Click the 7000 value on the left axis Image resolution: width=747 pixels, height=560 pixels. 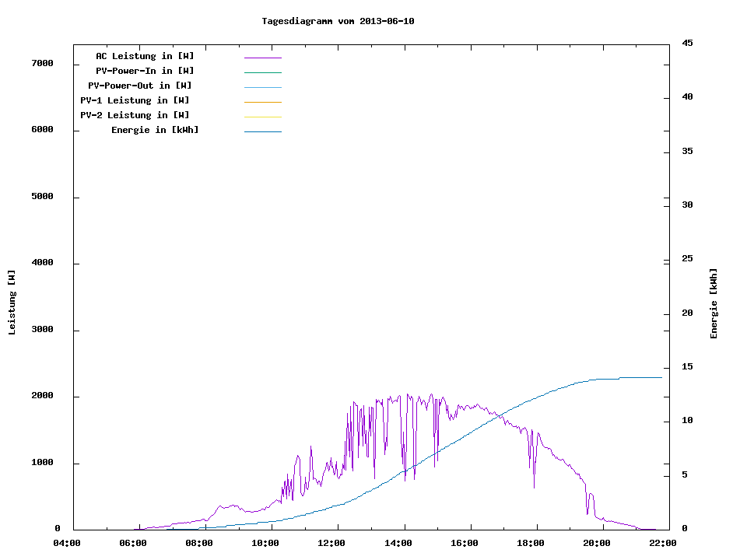point(42,63)
